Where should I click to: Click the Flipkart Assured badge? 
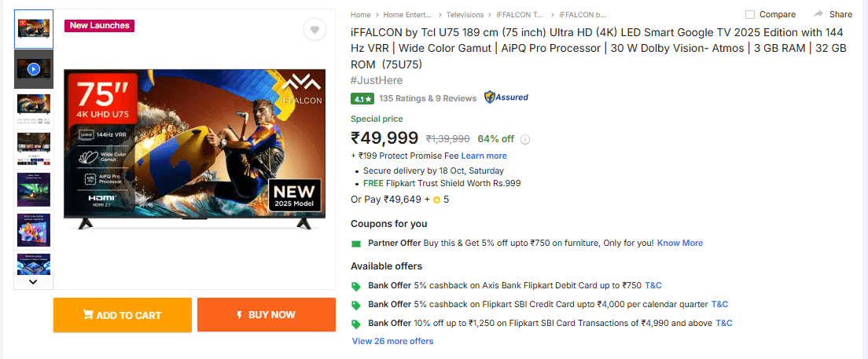click(x=506, y=97)
